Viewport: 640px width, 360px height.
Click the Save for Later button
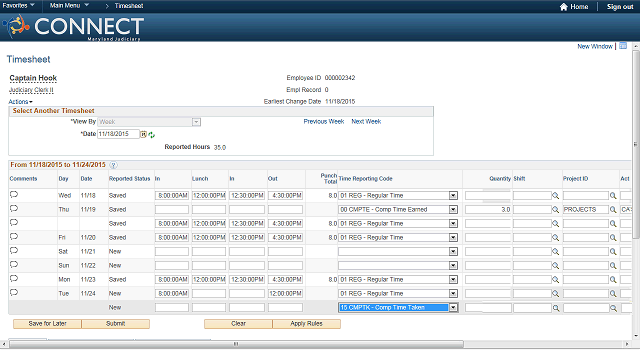pyautogui.click(x=47, y=324)
